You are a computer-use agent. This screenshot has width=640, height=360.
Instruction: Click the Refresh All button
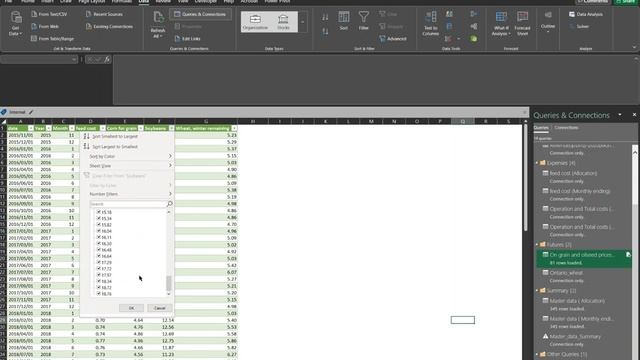pos(158,24)
